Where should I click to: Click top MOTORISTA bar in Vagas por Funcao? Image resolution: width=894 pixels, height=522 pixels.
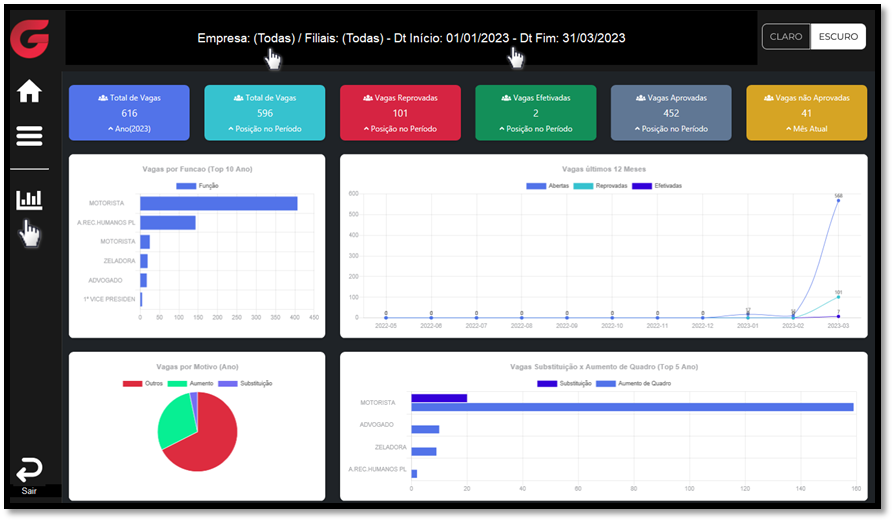tap(219, 203)
